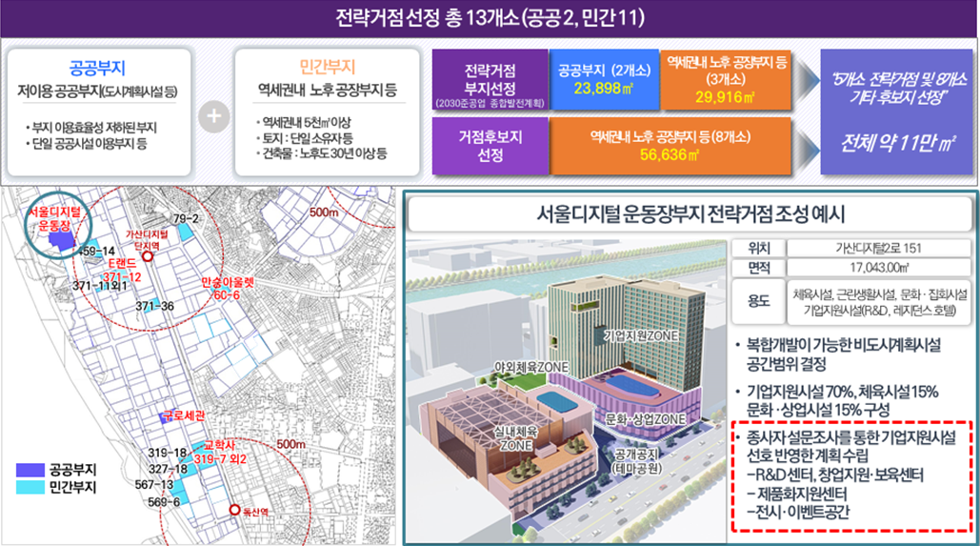The height and width of the screenshot is (546, 980).
Task: Click the 용도 label cell
Action: [x=759, y=301]
